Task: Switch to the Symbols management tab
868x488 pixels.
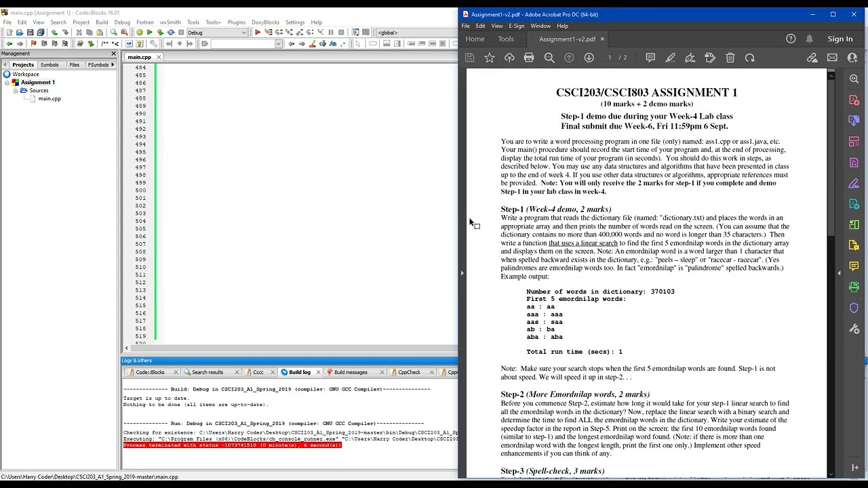Action: click(x=50, y=64)
